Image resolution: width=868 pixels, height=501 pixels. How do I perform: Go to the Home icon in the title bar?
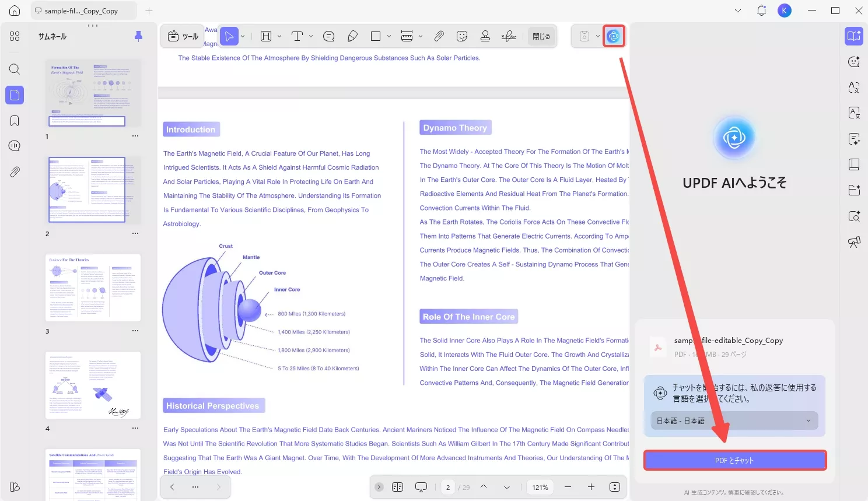click(x=15, y=10)
